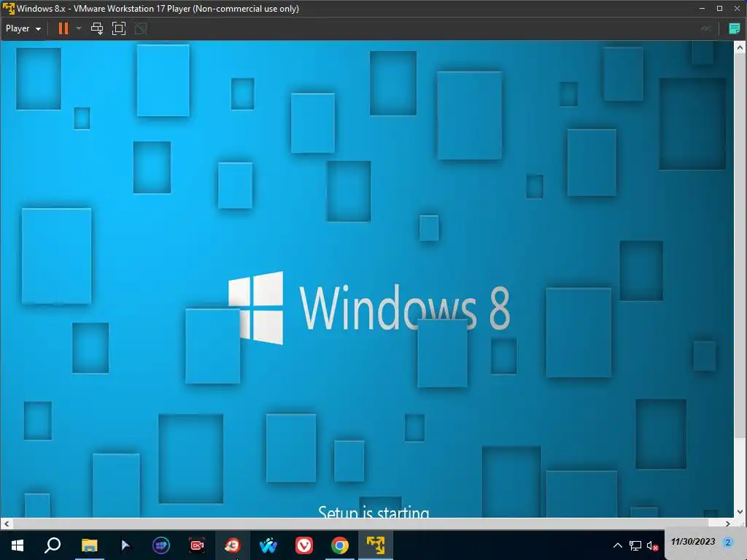Image resolution: width=747 pixels, height=560 pixels.
Task: Open the red screen recorder taskbar icon
Action: tap(197, 545)
